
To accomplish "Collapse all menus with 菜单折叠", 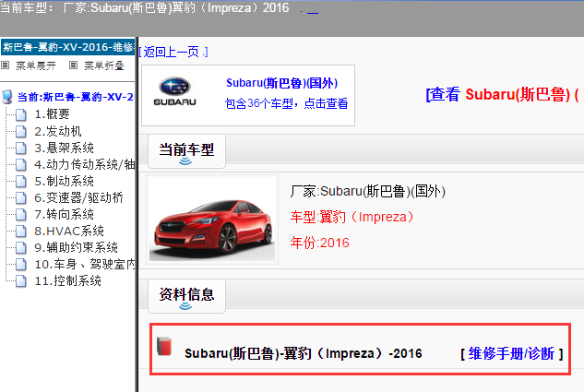I will click(x=104, y=65).
